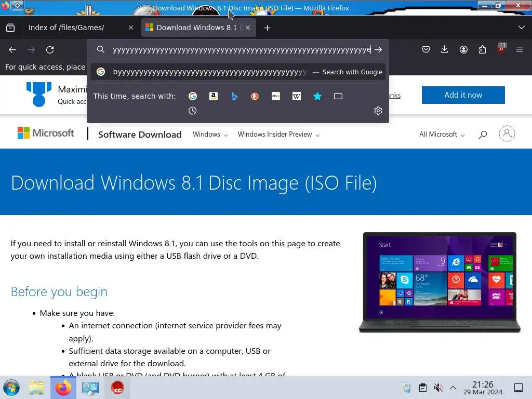The image size is (532, 399).
Task: Open the Firefox hamburger menu
Action: pos(520,49)
